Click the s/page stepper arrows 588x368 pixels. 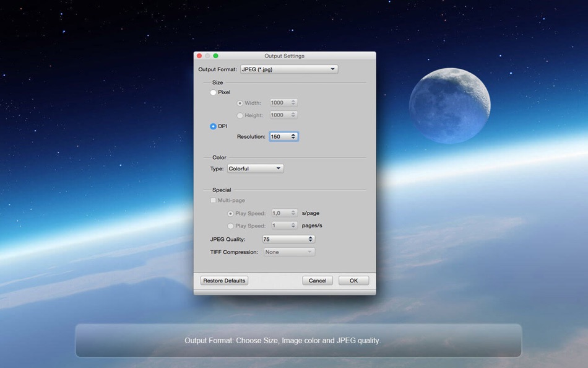(x=293, y=213)
